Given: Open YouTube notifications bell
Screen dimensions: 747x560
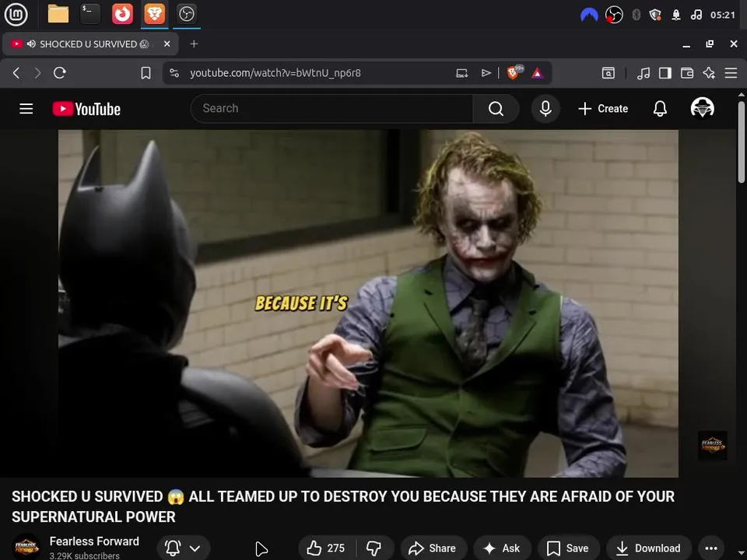Looking at the screenshot, I should coord(660,109).
